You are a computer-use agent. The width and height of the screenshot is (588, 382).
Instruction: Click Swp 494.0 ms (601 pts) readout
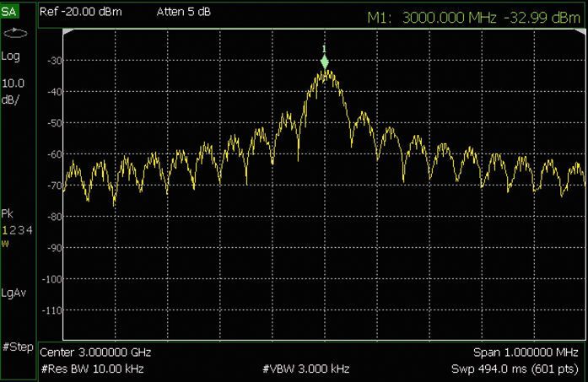(x=515, y=369)
